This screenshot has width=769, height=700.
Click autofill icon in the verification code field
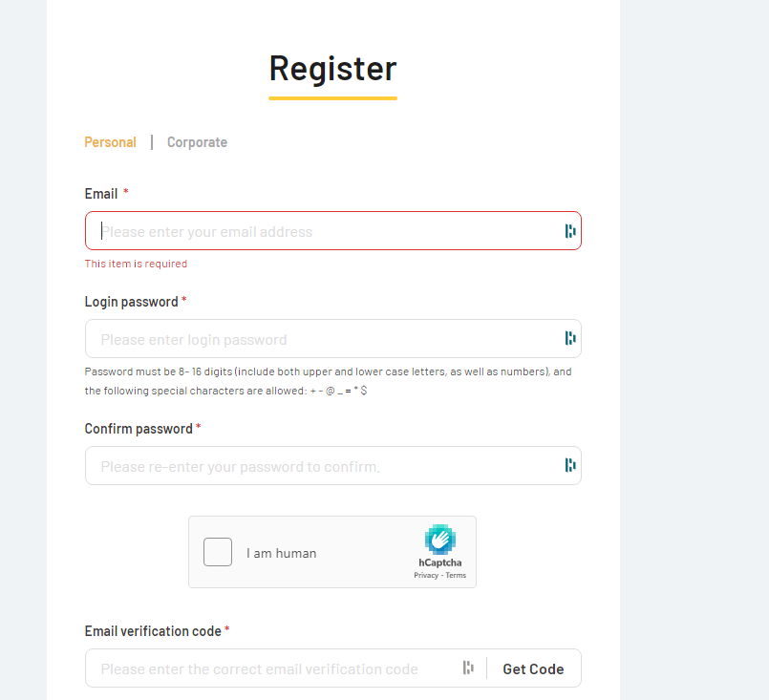coord(468,668)
